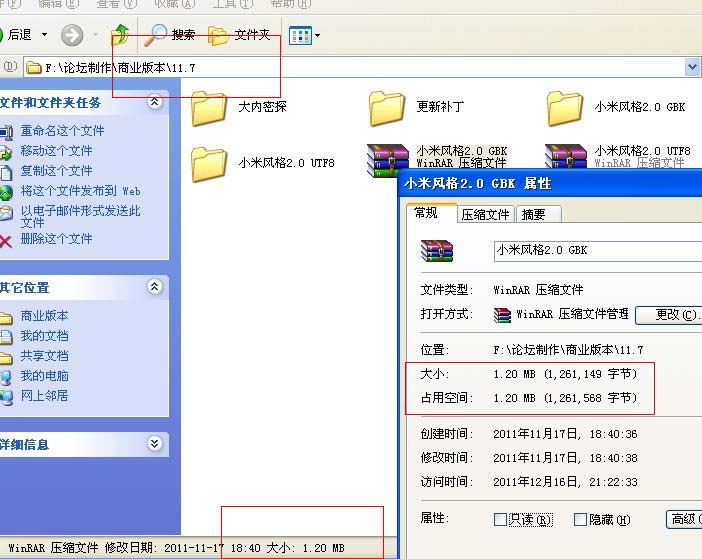702x559 pixels.
Task: Click the 访问时间 value 21:22:33
Action: coord(613,482)
